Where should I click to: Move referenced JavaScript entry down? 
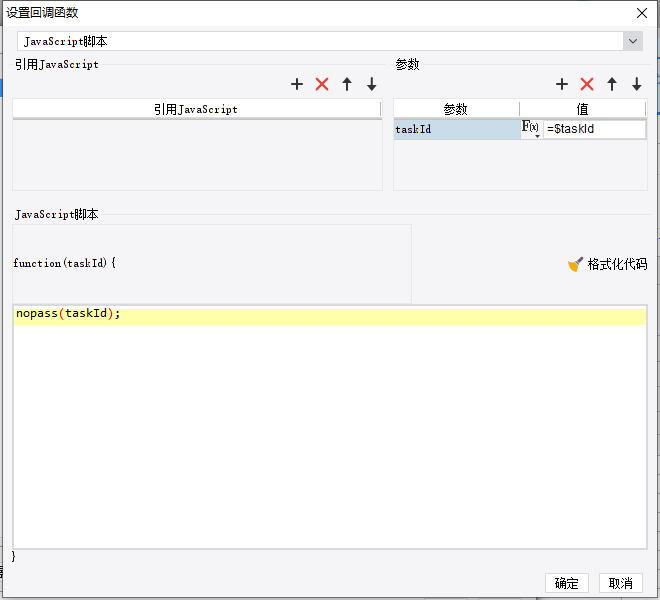click(372, 84)
